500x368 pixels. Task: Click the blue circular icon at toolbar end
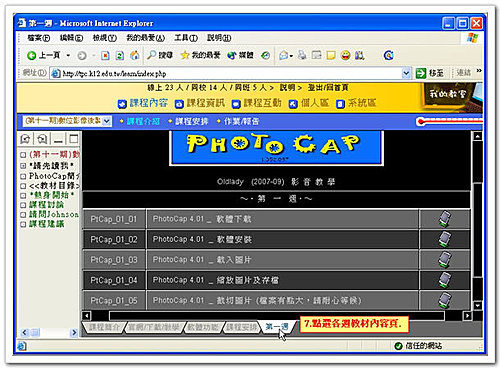pyautogui.click(x=388, y=55)
